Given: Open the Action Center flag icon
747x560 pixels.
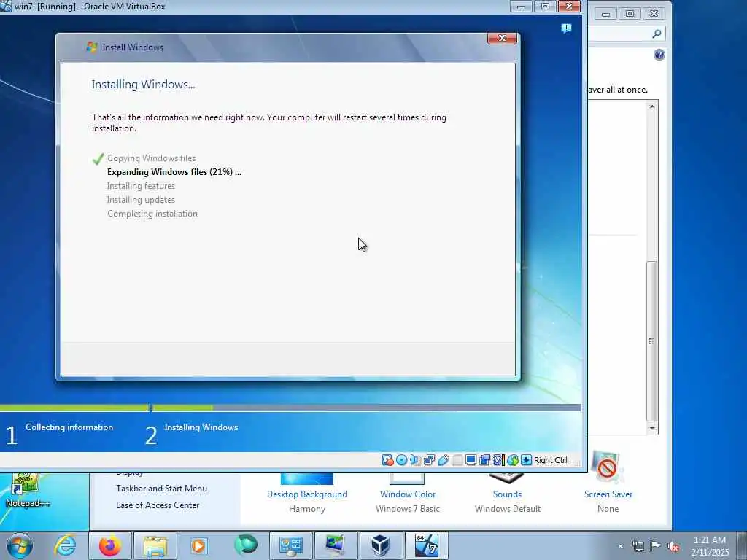Looking at the screenshot, I should [x=656, y=546].
